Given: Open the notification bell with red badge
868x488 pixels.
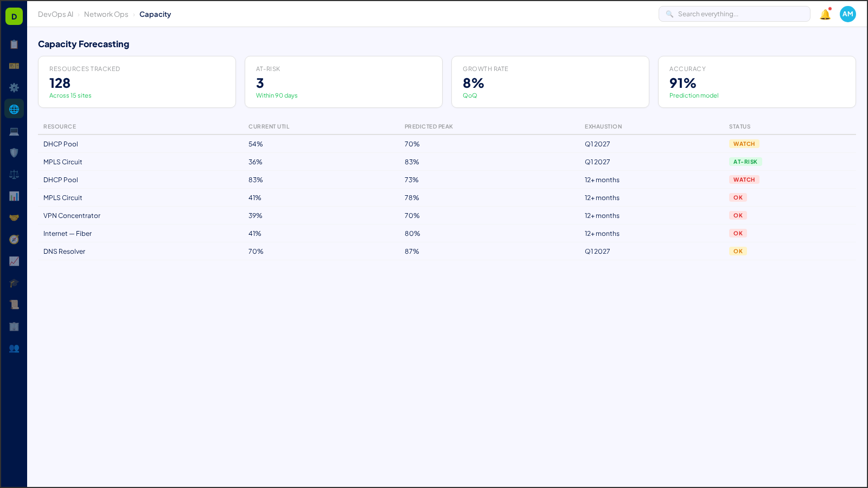Looking at the screenshot, I should [824, 14].
